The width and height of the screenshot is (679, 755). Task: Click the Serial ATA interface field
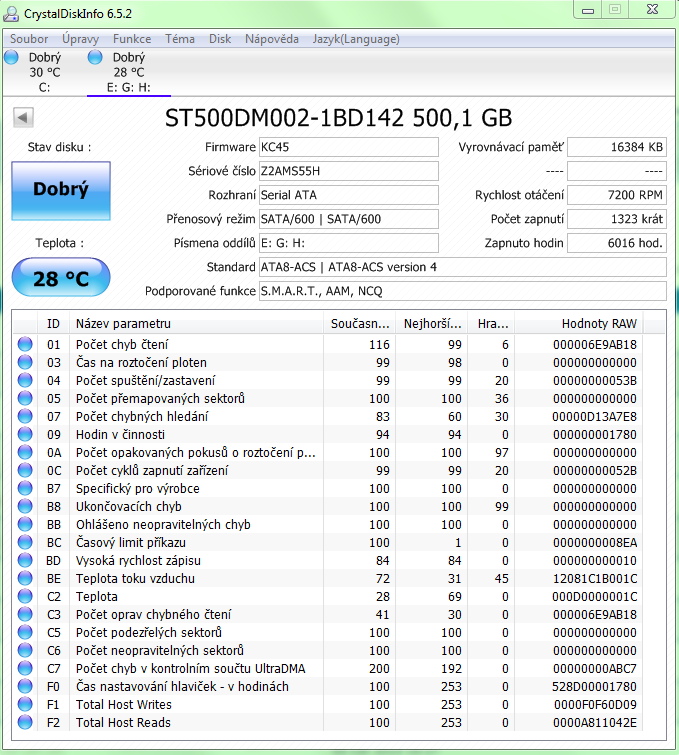[349, 195]
